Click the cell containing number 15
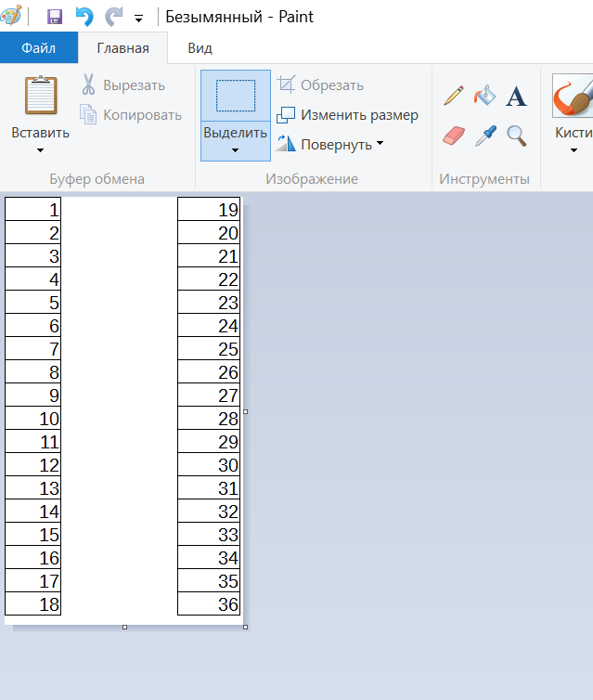Image resolution: width=593 pixels, height=700 pixels. [33, 534]
